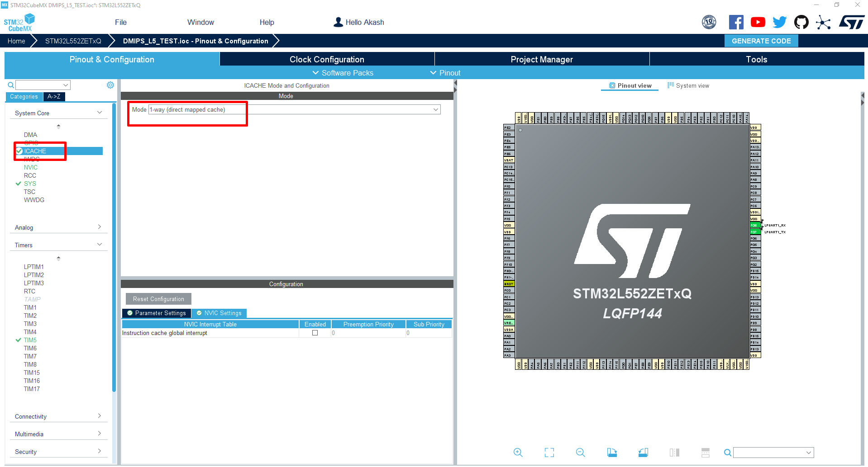The height and width of the screenshot is (467, 868).
Task: Open the STM32CubeMX GitHub page
Action: [801, 22]
